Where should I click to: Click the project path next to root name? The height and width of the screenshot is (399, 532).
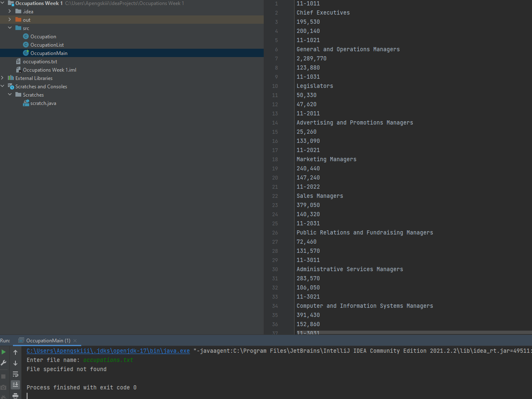(125, 3)
